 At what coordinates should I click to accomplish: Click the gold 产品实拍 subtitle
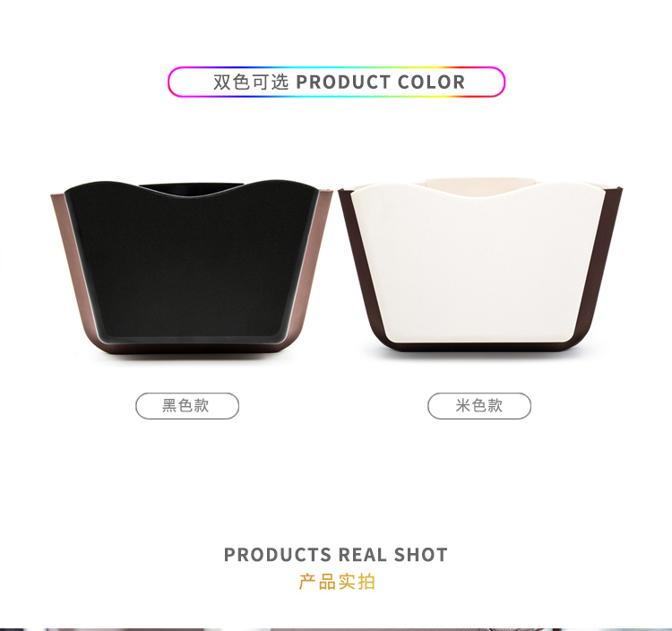(x=337, y=582)
